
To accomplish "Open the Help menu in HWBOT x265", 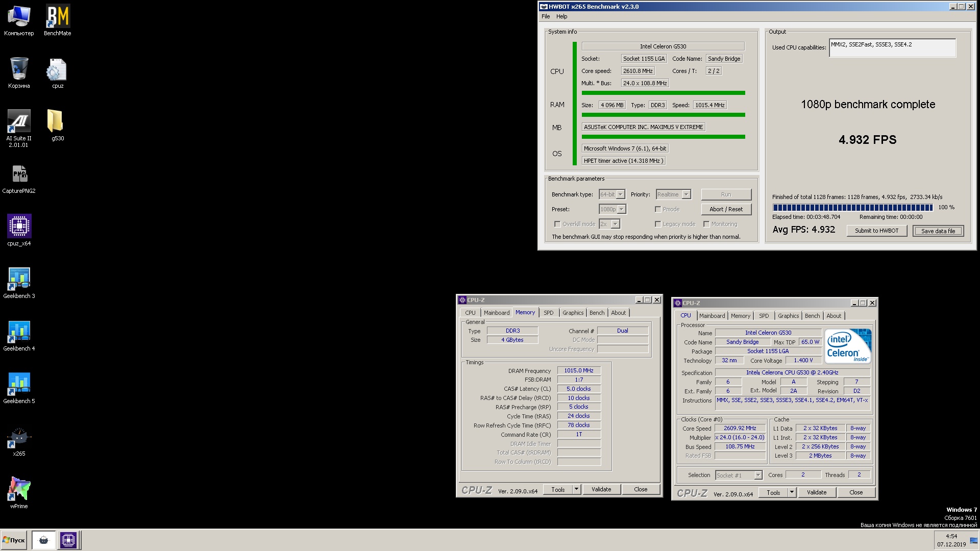I will pos(561,16).
